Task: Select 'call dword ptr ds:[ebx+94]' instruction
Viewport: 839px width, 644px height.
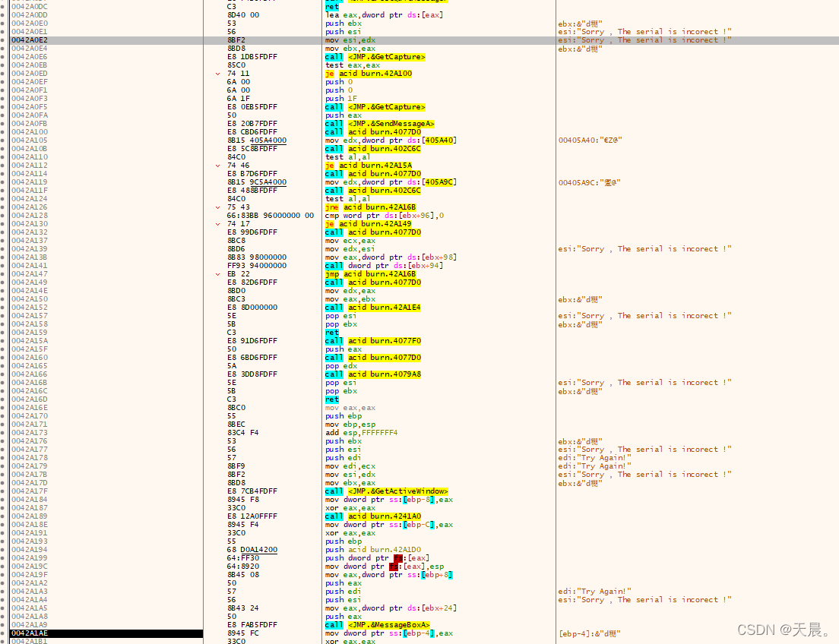Action: click(x=385, y=265)
